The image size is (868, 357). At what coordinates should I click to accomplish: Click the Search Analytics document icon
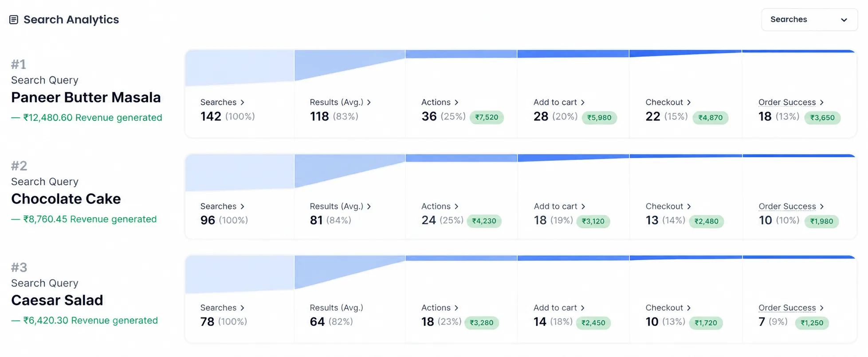click(14, 20)
